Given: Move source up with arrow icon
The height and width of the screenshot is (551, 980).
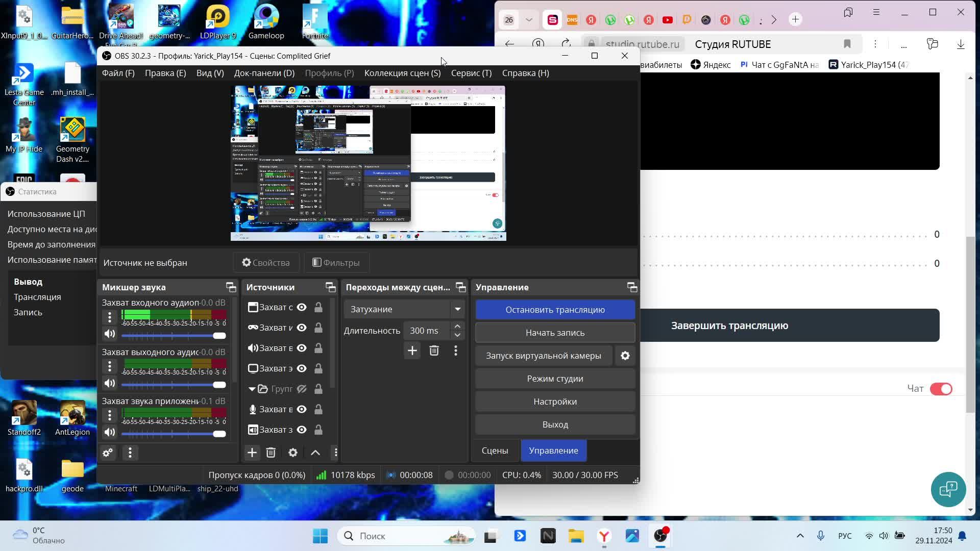Looking at the screenshot, I should [315, 453].
